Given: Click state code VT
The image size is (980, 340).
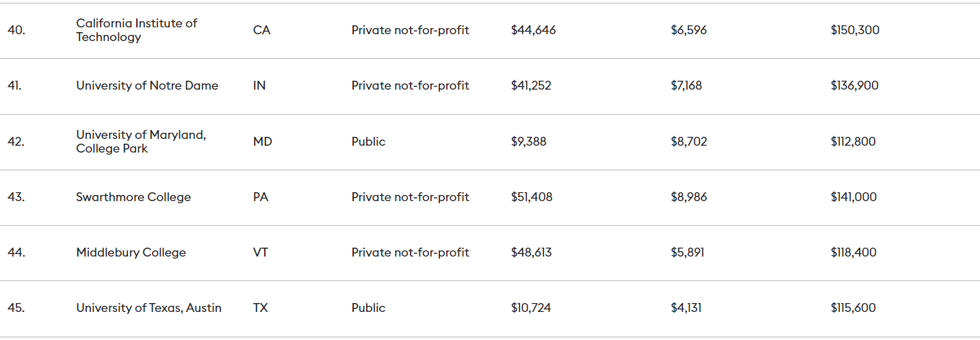Looking at the screenshot, I should pos(261,252).
